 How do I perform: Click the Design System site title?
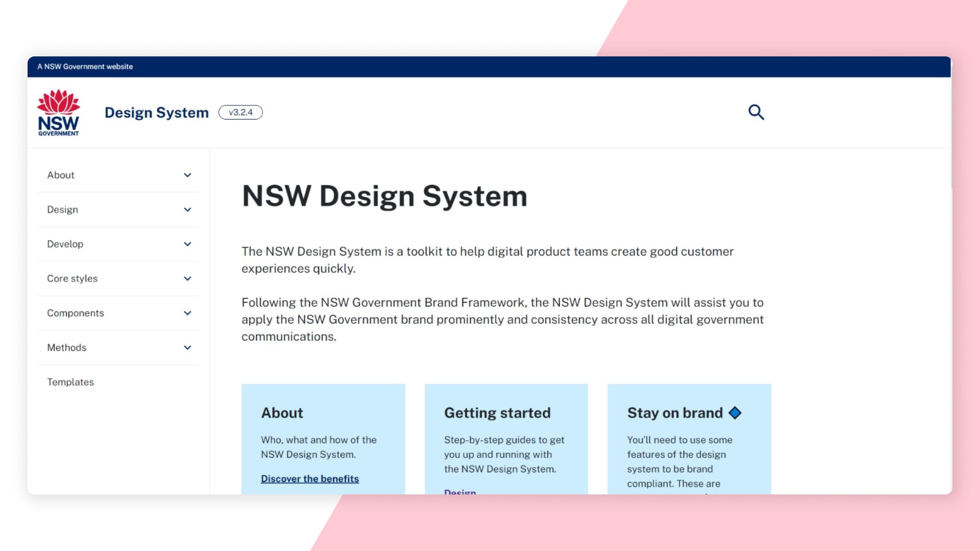click(x=157, y=112)
